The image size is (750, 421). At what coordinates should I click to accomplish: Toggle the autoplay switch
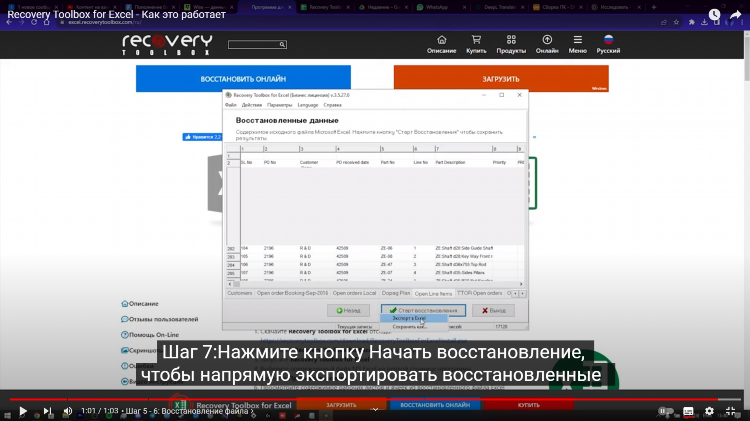(665, 411)
